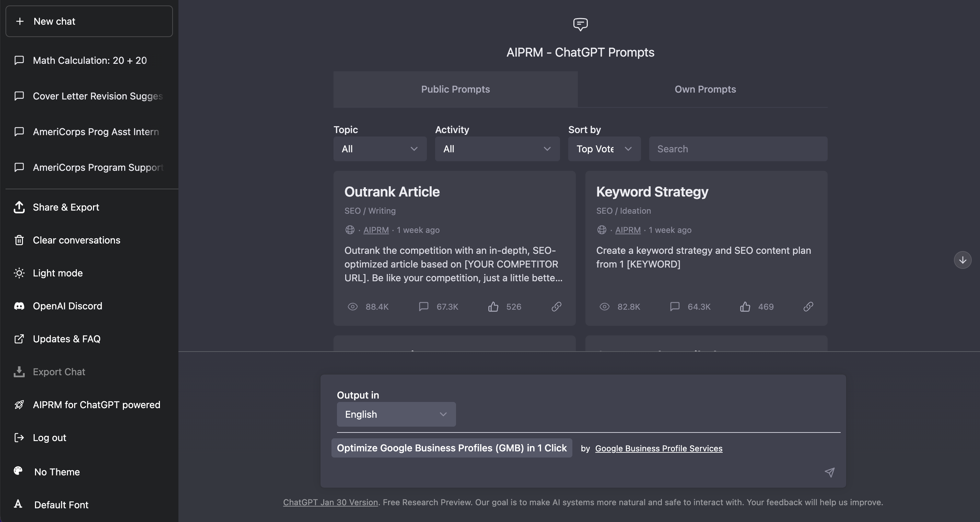The height and width of the screenshot is (522, 980).
Task: Send message with paper plane icon
Action: (830, 473)
